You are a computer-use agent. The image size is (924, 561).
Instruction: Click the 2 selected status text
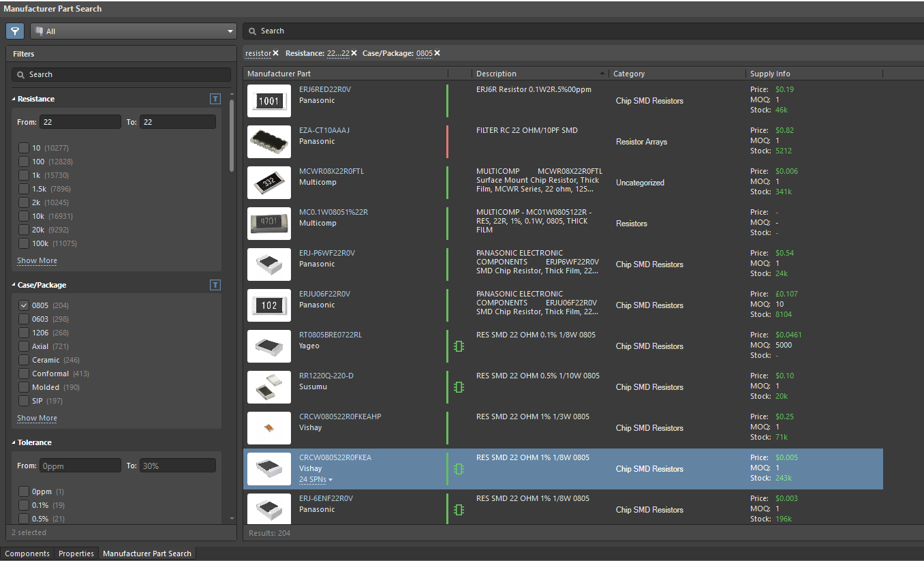pyautogui.click(x=29, y=532)
